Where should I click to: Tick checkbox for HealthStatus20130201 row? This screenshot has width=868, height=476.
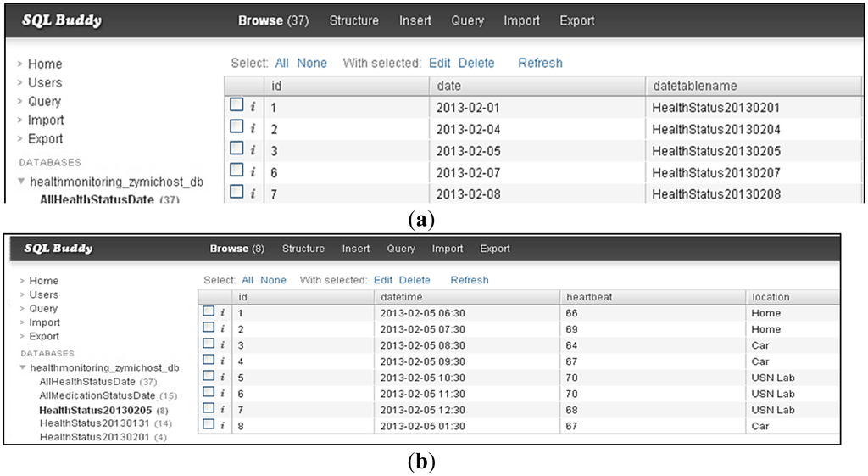pyautogui.click(x=236, y=104)
